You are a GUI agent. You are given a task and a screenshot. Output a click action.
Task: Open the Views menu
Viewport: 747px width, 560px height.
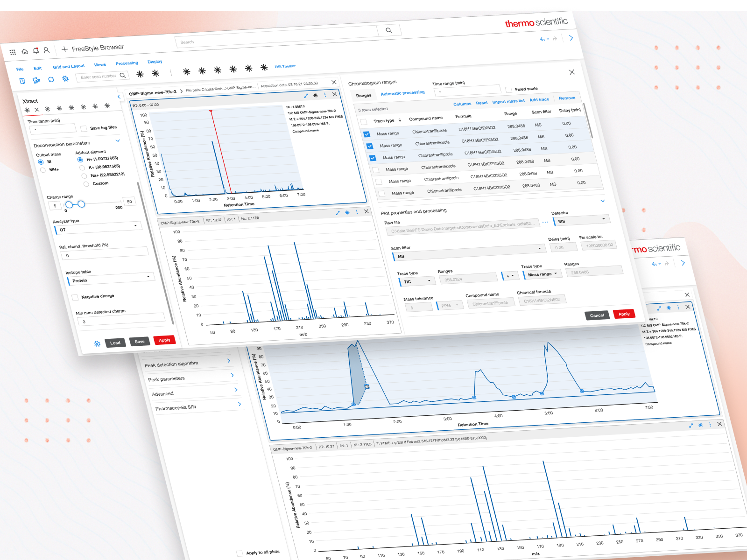click(100, 65)
